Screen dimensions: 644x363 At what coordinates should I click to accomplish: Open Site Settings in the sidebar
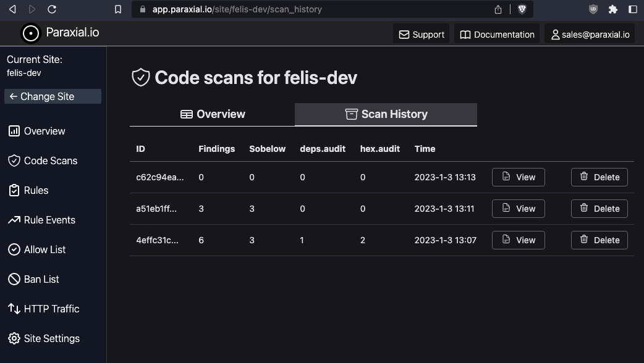click(43, 338)
